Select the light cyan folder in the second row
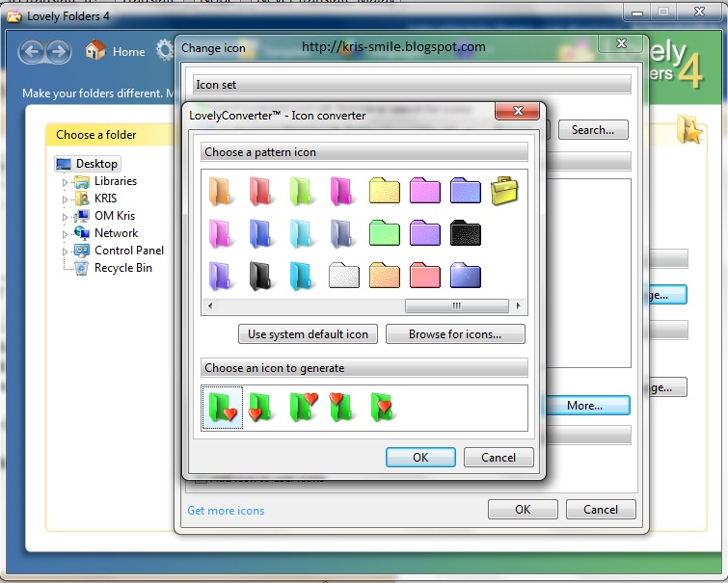The height and width of the screenshot is (583, 728). pos(301,233)
